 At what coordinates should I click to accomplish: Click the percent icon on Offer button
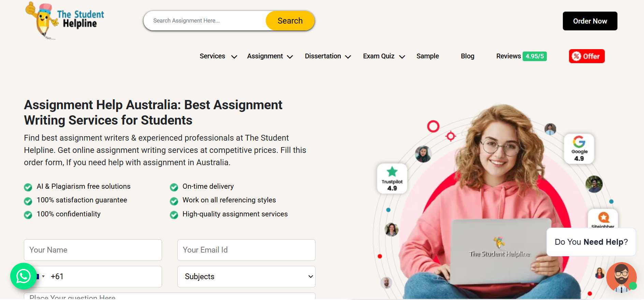pyautogui.click(x=576, y=56)
